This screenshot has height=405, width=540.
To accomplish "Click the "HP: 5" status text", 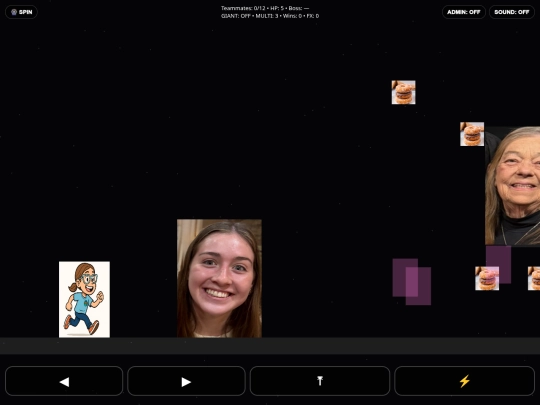I will (277, 8).
